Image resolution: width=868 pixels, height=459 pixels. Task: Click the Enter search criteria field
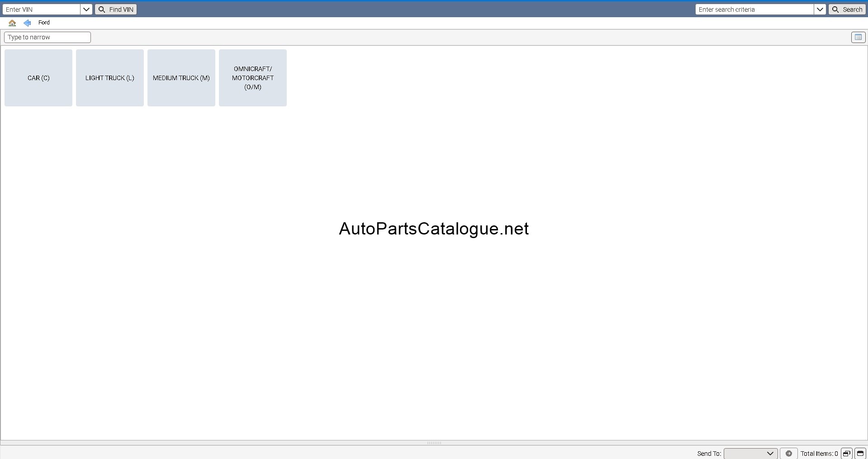tap(755, 9)
